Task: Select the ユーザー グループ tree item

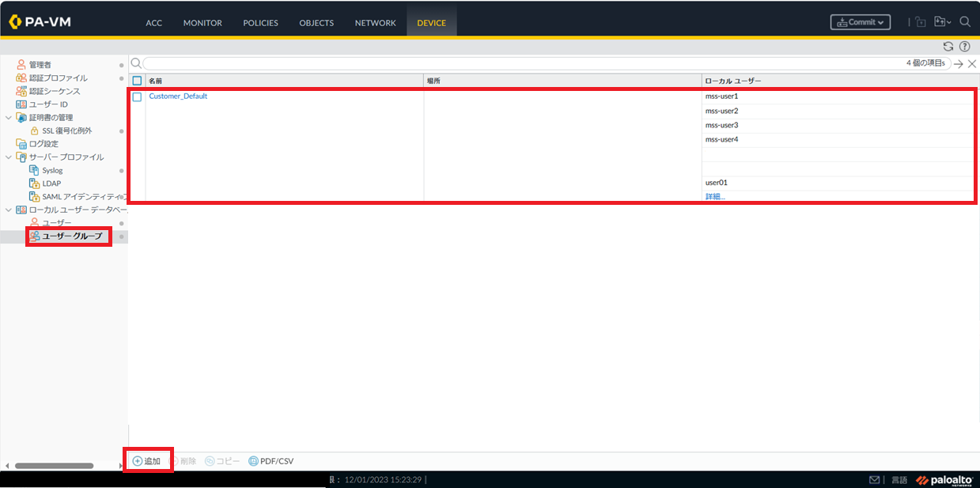Action: 72,236
